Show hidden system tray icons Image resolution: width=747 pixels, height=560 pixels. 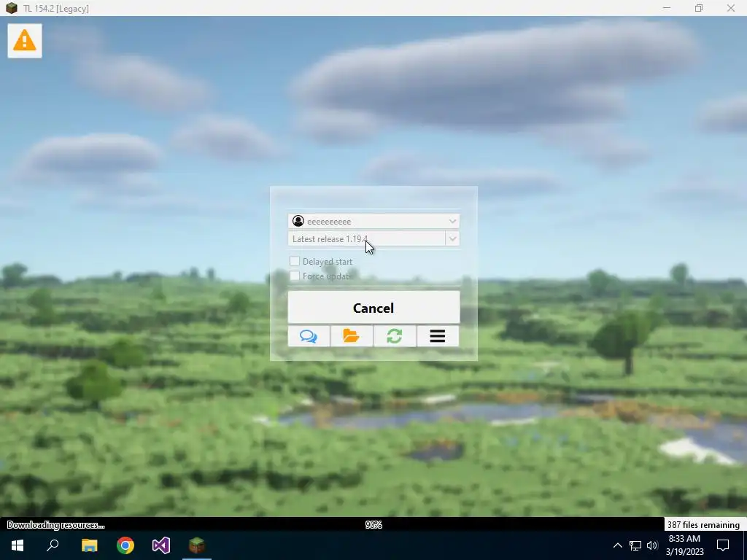617,545
